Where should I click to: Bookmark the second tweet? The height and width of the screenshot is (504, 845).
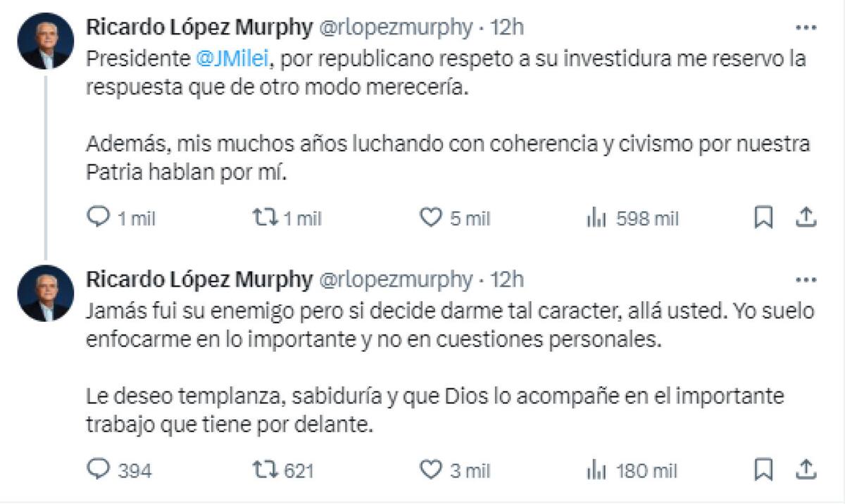[763, 465]
